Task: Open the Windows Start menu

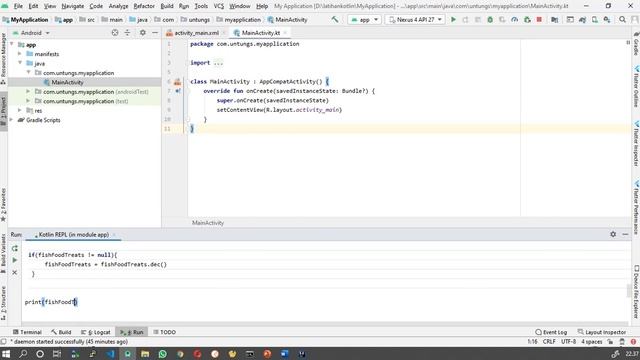Action: tap(6, 354)
